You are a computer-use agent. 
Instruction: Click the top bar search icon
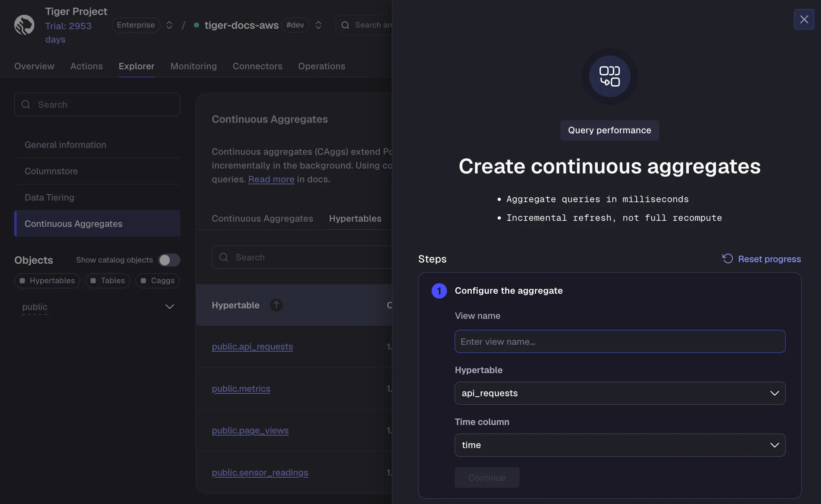point(345,25)
